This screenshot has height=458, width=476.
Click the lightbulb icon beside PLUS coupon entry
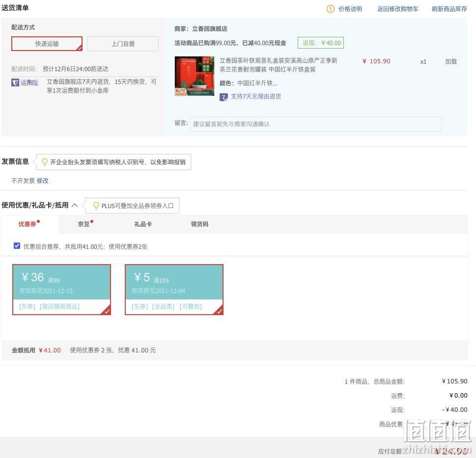click(x=96, y=206)
